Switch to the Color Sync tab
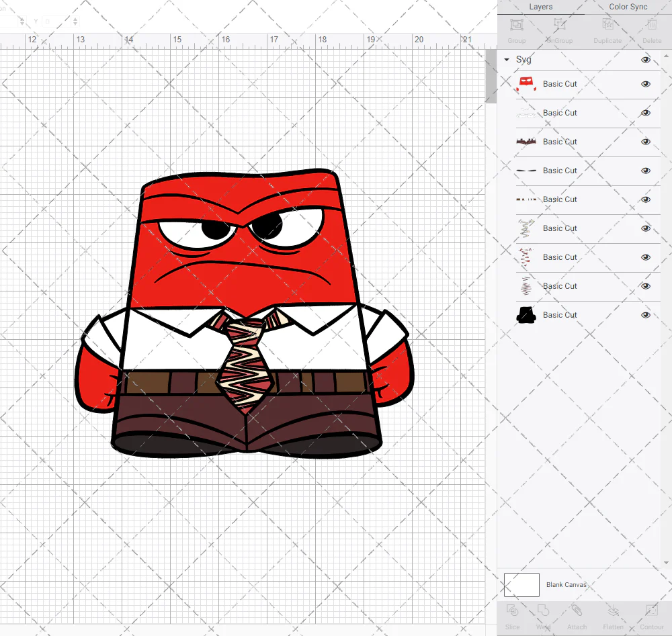 628,7
